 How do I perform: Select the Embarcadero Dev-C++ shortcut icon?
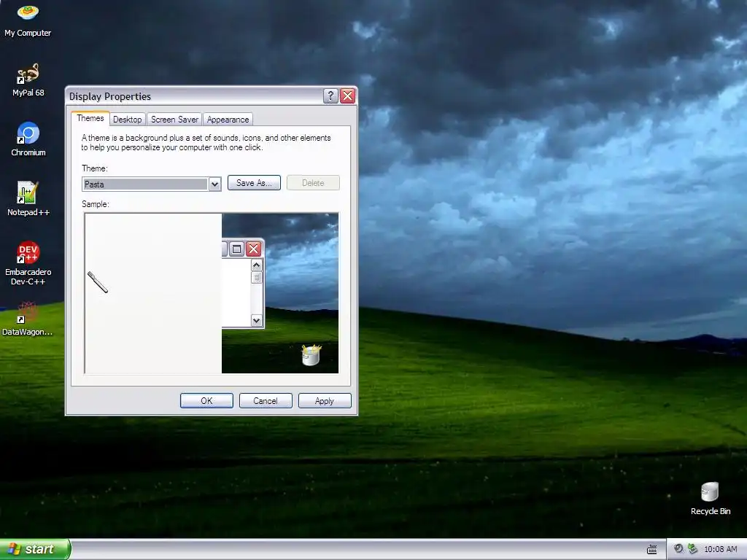[x=28, y=262]
